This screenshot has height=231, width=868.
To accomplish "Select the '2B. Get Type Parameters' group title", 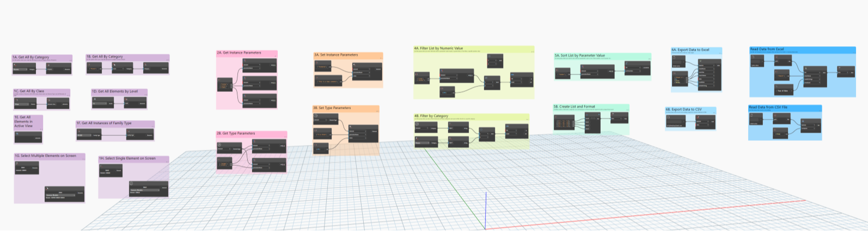I will (x=236, y=133).
